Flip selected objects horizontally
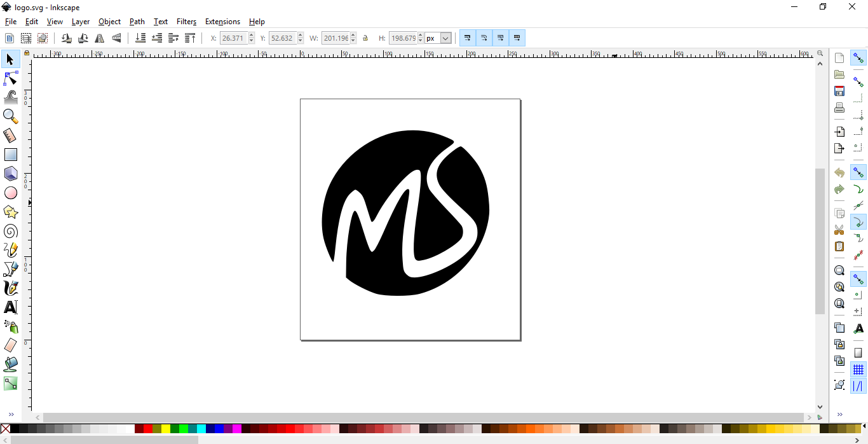The image size is (868, 444). point(100,38)
